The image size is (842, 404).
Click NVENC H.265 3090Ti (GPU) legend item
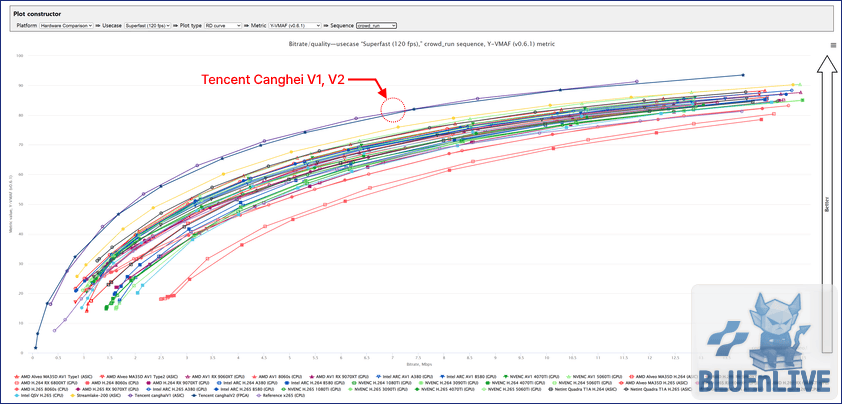click(x=378, y=389)
